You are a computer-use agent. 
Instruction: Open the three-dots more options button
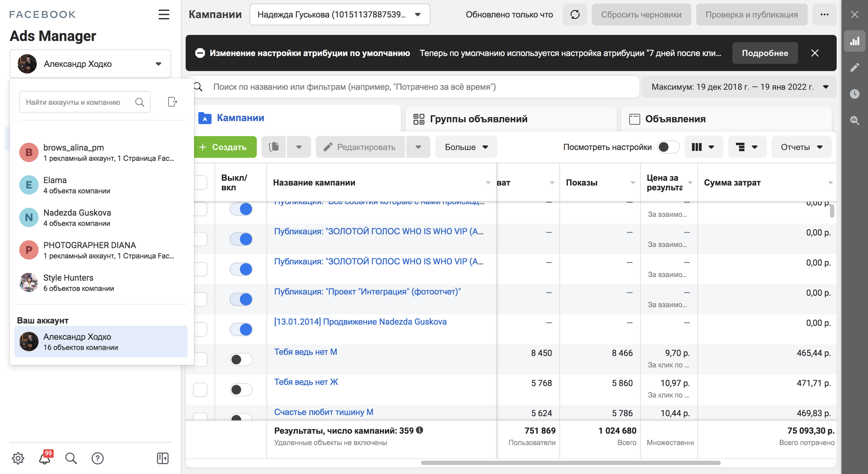(824, 14)
